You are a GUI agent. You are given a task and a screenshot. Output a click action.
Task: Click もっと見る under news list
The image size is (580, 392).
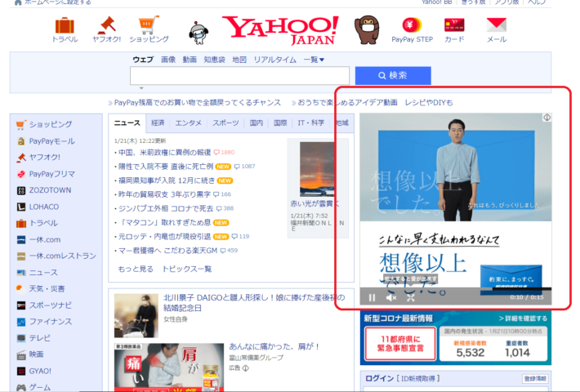[x=136, y=269]
